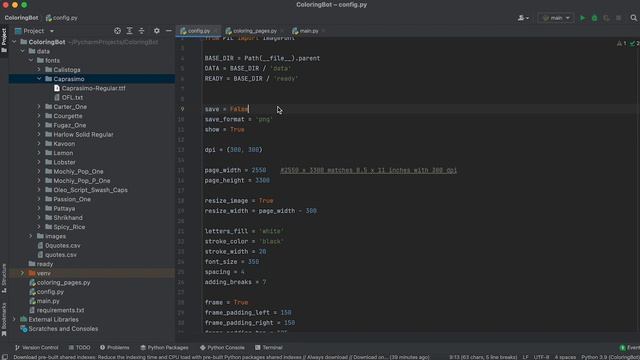Click LF line separator indicator
This screenshot has width=640, height=360.
point(525,357)
